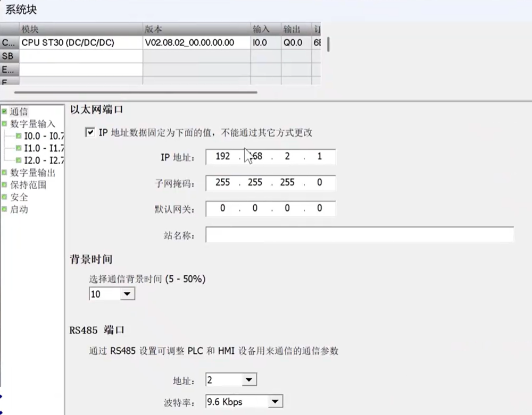Open the baud rate 9.6 Kbps dropdown
Screen dimensions: 532x415
275,402
